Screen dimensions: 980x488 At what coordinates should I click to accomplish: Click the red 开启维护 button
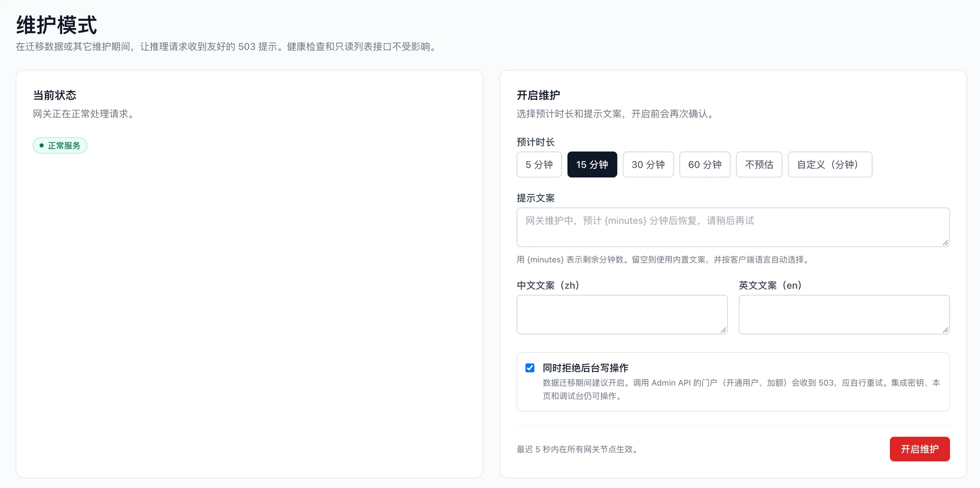[920, 449]
